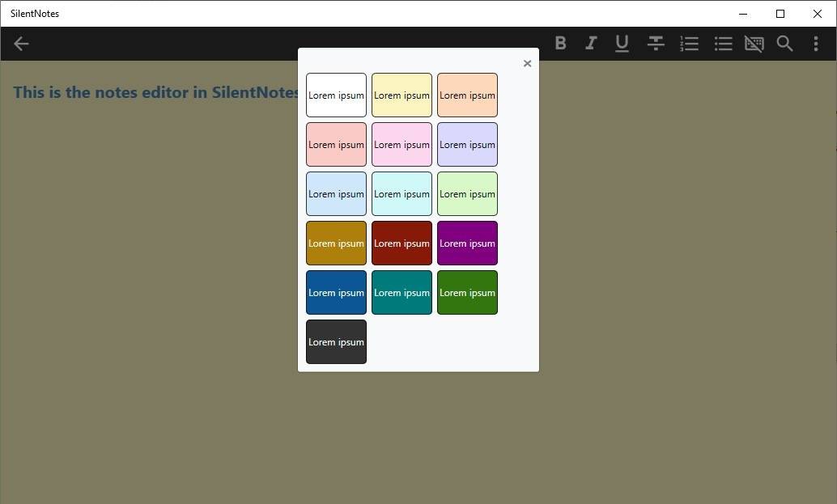Select the teal note color swatch
The width and height of the screenshot is (837, 504).
click(x=402, y=292)
